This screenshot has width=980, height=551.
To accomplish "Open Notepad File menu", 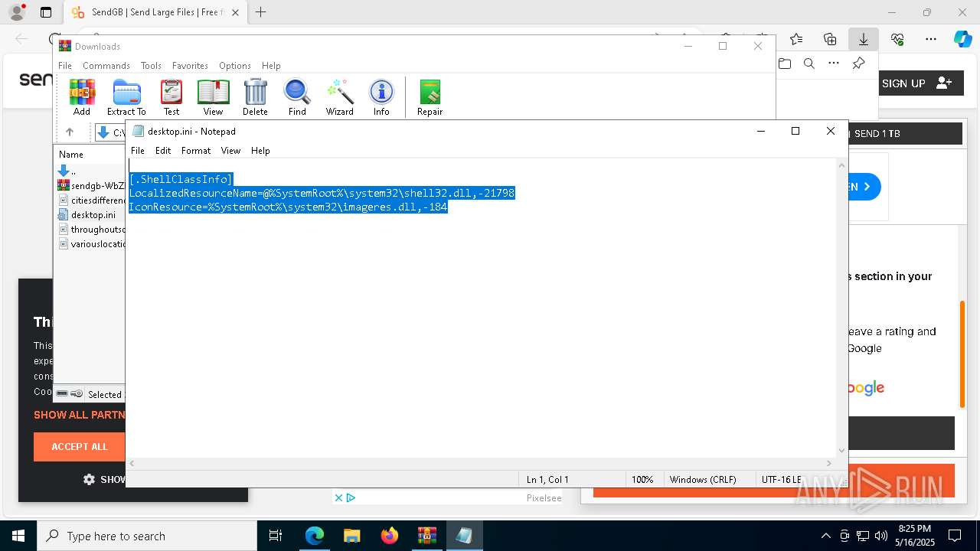I will pos(138,151).
